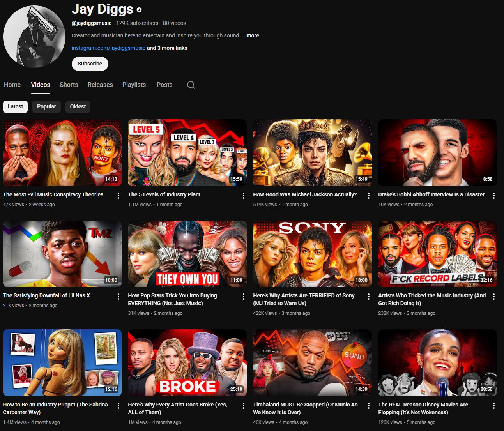Open options menu for 'The Most Evil Music Conspiracy Theories'
The image size is (504, 431).
click(x=118, y=196)
